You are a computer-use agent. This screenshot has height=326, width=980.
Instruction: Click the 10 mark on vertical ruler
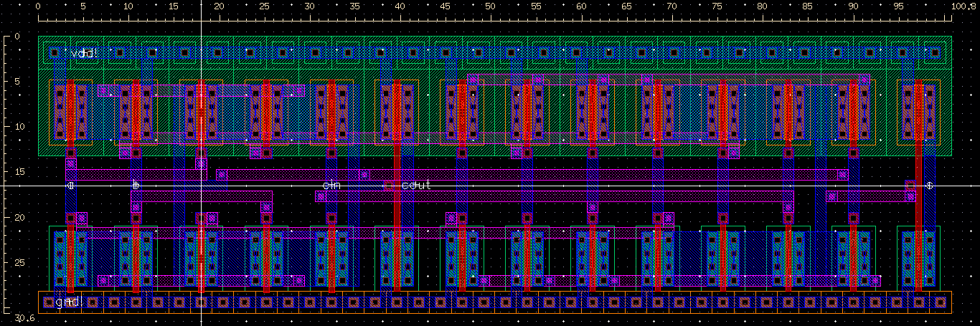19,127
